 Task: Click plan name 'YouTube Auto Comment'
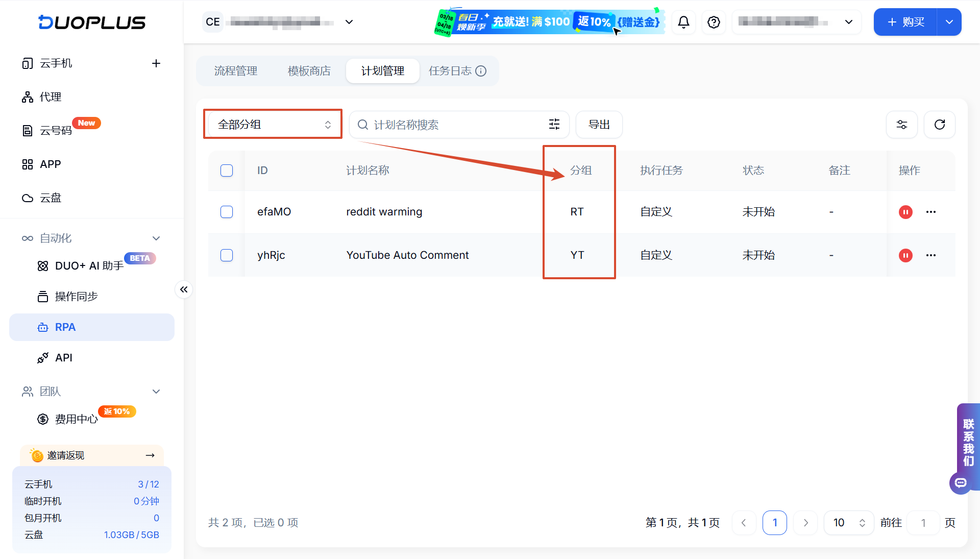tap(407, 255)
